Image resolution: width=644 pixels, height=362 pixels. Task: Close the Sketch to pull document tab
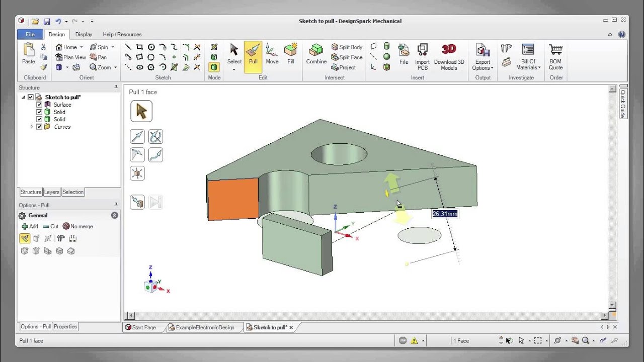pos(291,327)
